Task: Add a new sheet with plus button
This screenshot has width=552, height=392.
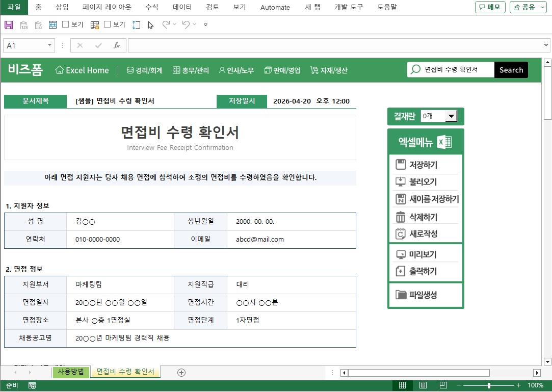Action: (181, 372)
